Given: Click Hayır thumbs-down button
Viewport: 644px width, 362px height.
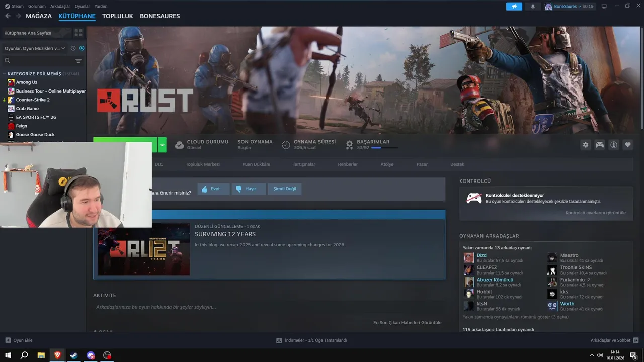Looking at the screenshot, I should [249, 189].
